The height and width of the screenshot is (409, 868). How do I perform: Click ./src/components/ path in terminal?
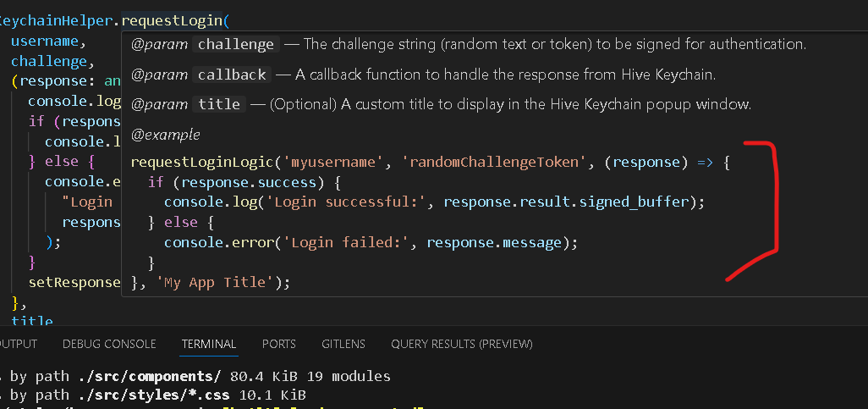pos(148,376)
